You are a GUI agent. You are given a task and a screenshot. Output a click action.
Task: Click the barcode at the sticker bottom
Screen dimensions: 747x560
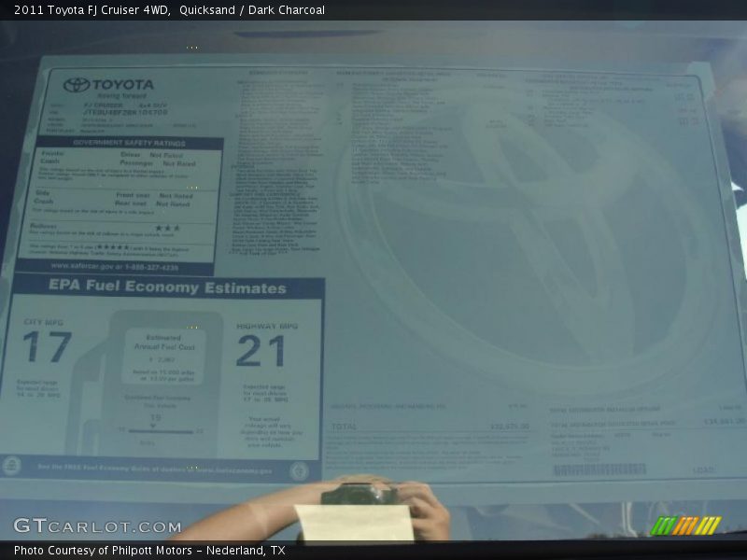[x=599, y=469]
